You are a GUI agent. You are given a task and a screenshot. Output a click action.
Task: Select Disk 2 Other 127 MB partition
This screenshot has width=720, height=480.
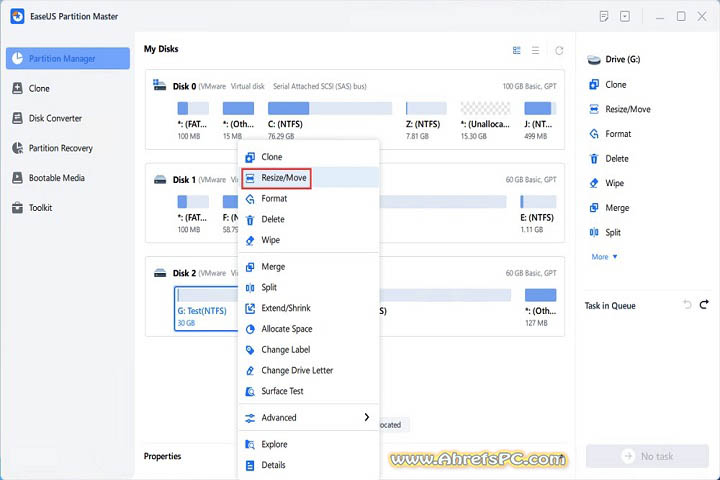click(x=540, y=308)
